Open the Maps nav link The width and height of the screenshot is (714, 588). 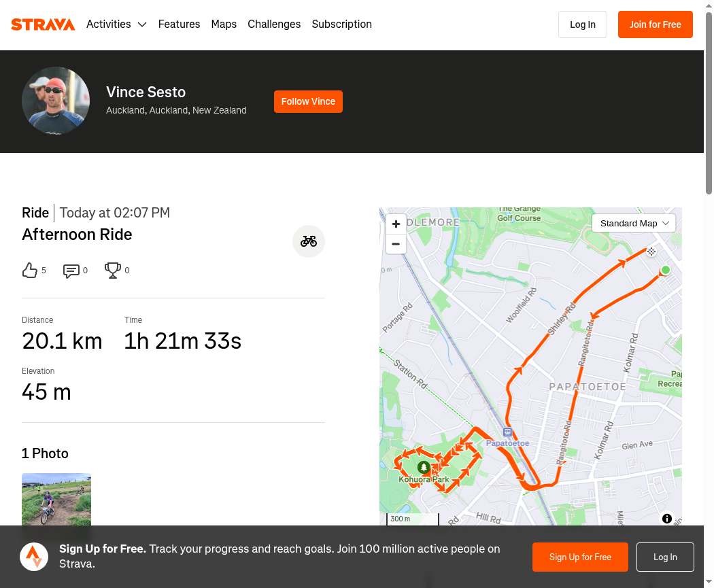pyautogui.click(x=224, y=24)
